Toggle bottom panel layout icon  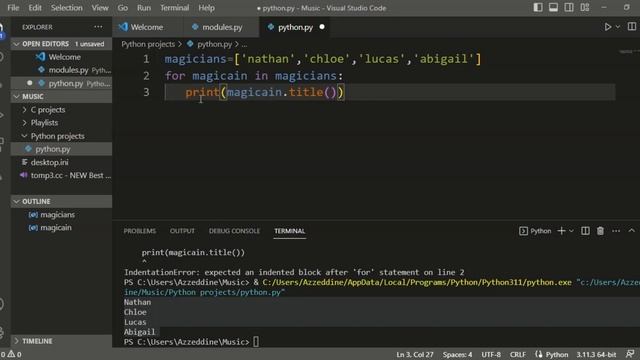coord(553,7)
